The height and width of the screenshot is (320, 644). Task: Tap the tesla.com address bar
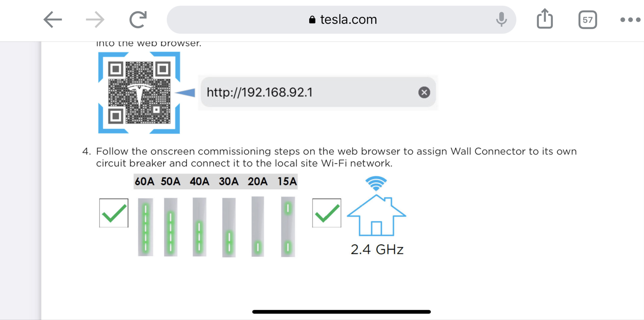pyautogui.click(x=341, y=19)
